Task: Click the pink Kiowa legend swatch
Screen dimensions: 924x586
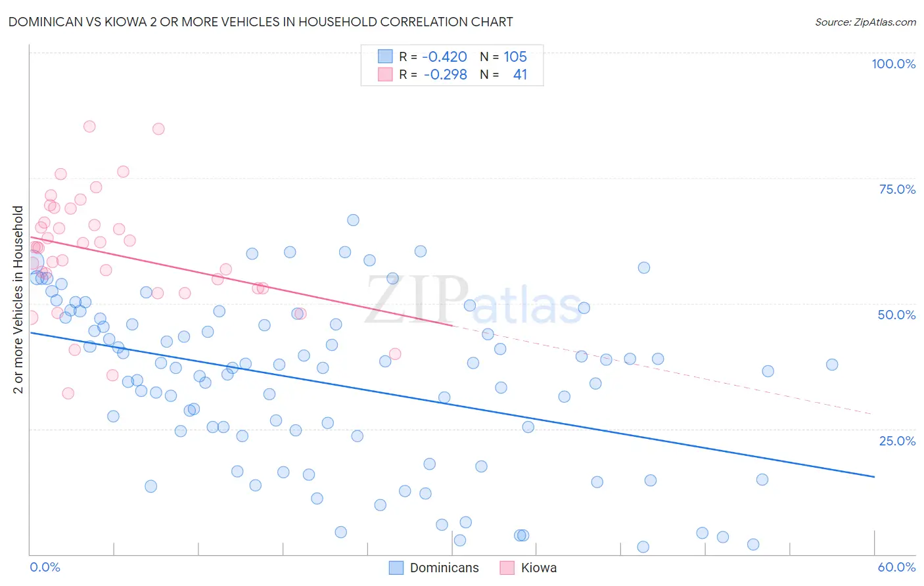Action: [507, 568]
